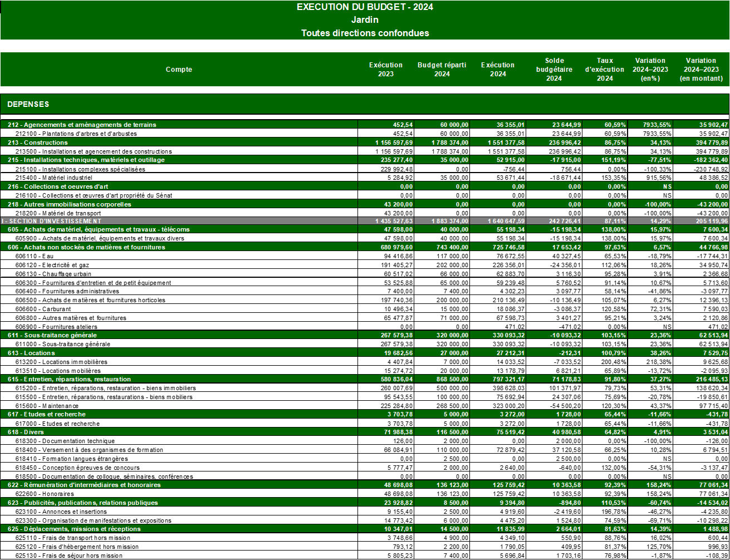Select "625 - Déplacements, missions et réceptions" label
The width and height of the screenshot is (730, 560).
(74, 529)
